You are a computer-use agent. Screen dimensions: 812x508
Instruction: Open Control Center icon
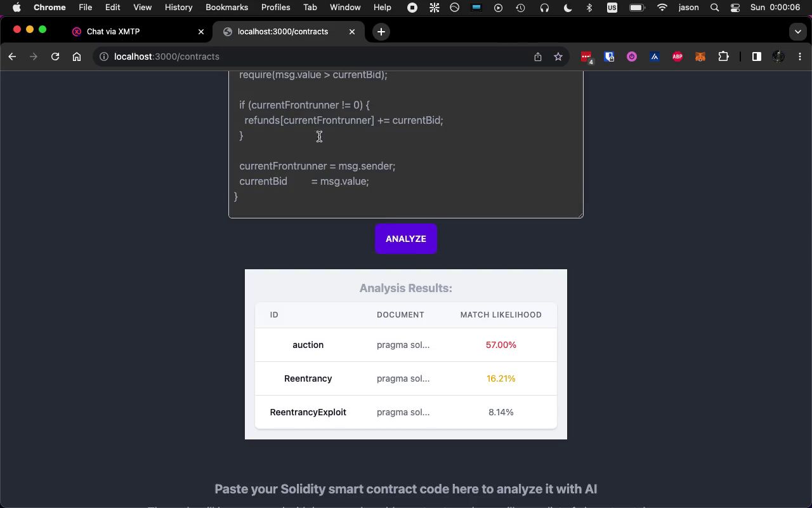tap(735, 8)
